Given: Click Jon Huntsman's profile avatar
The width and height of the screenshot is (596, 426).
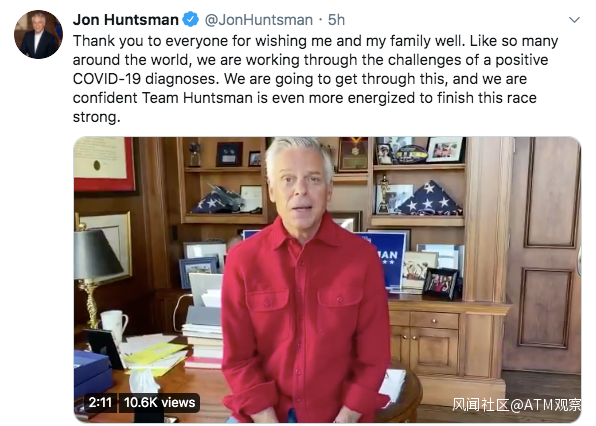Looking at the screenshot, I should pyautogui.click(x=38, y=35).
